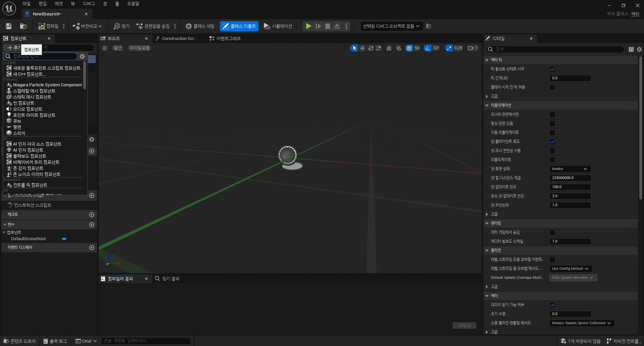
Task: Open 넷 휴면 상태 Awake dropdown
Action: (570, 169)
